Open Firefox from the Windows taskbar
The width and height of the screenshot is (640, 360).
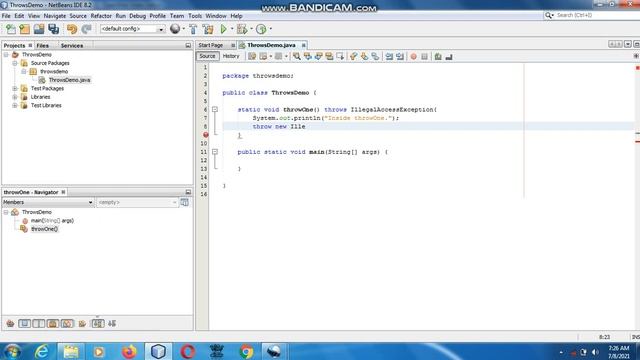click(129, 351)
